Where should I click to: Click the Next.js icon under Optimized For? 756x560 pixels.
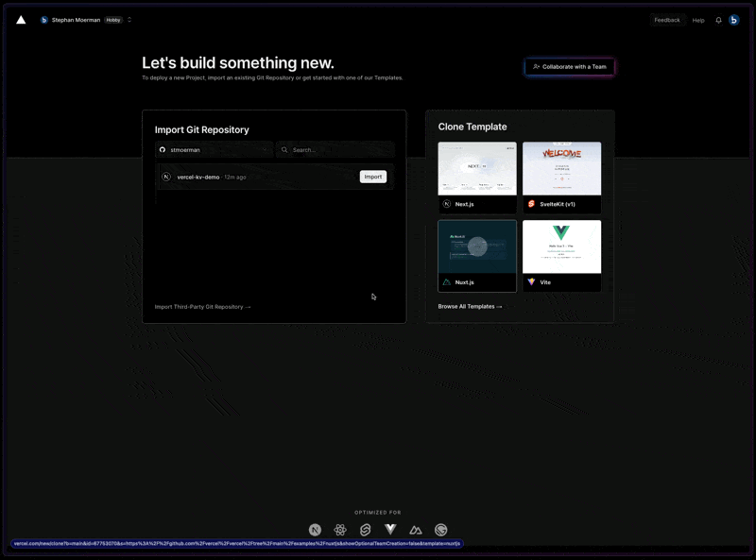(315, 530)
